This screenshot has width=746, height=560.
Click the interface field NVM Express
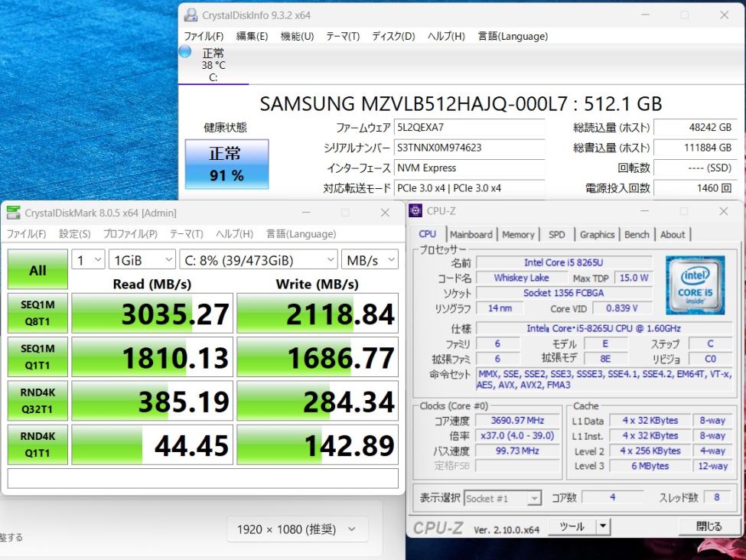469,168
